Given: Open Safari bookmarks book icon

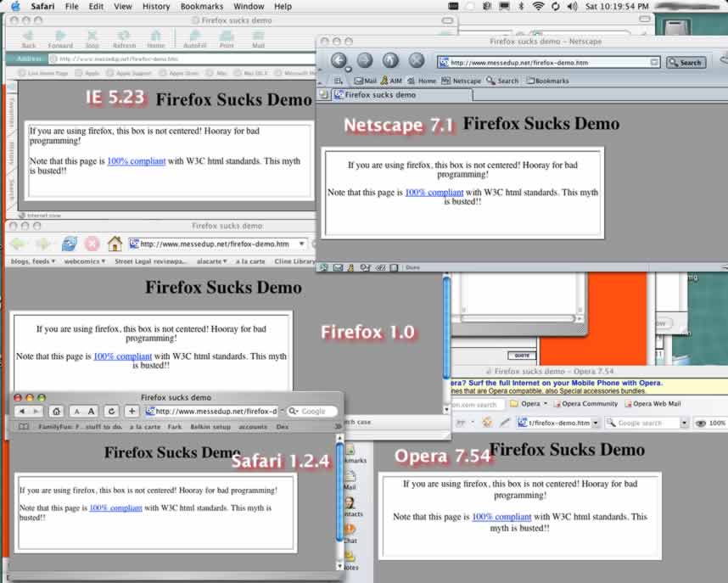Looking at the screenshot, I should (x=23, y=427).
